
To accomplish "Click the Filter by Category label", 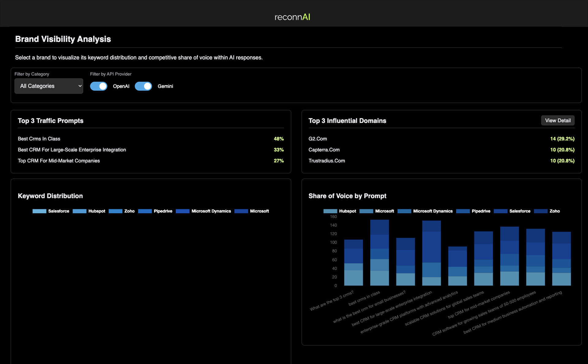I will 32,74.
